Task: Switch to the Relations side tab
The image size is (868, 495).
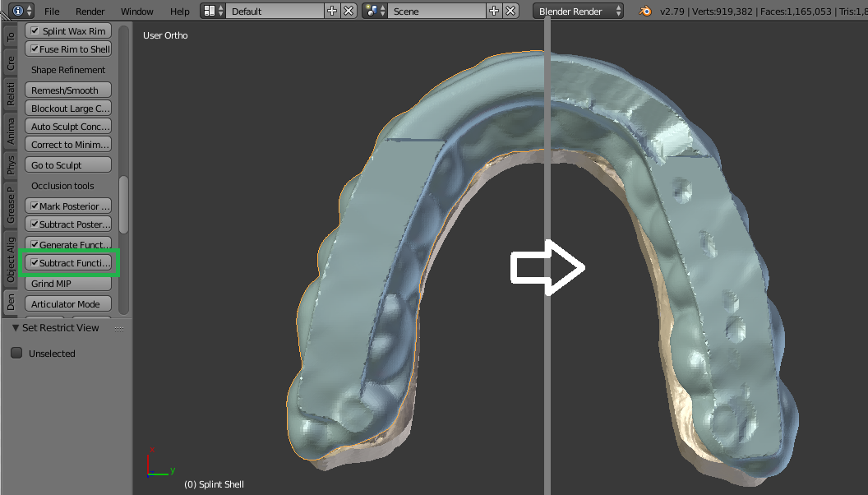Action: (10, 92)
